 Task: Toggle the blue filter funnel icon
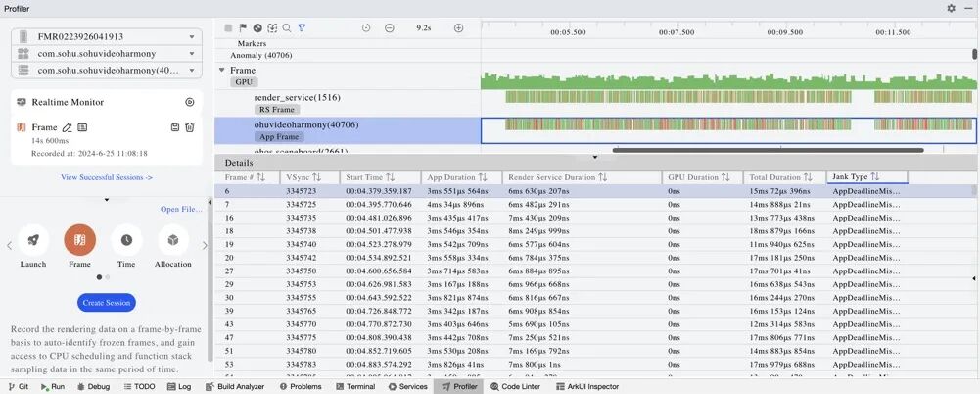coord(302,28)
